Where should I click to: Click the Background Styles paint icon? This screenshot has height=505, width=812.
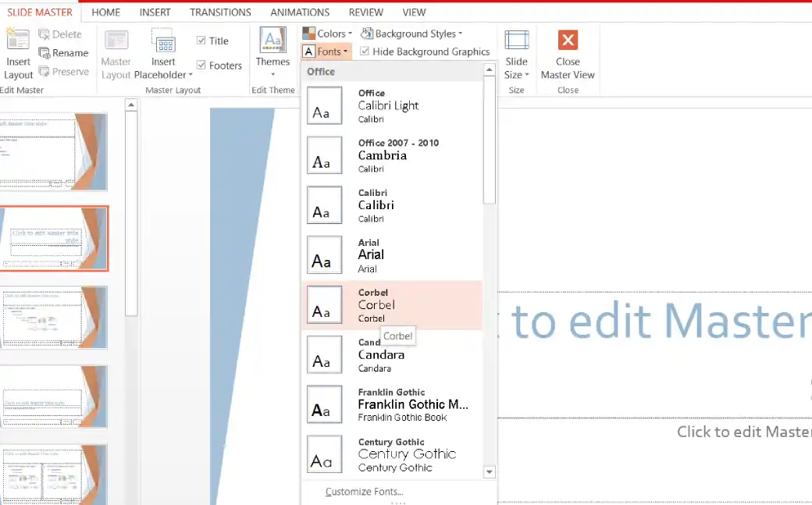pyautogui.click(x=367, y=34)
